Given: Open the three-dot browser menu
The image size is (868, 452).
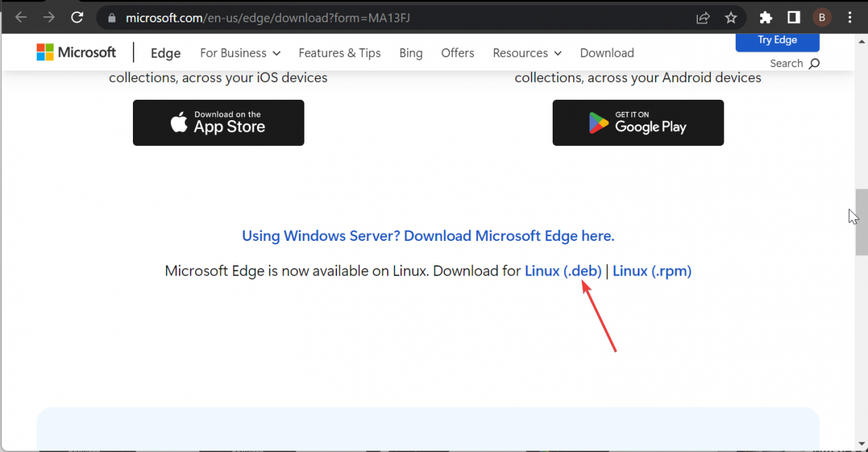Looking at the screenshot, I should [x=850, y=17].
